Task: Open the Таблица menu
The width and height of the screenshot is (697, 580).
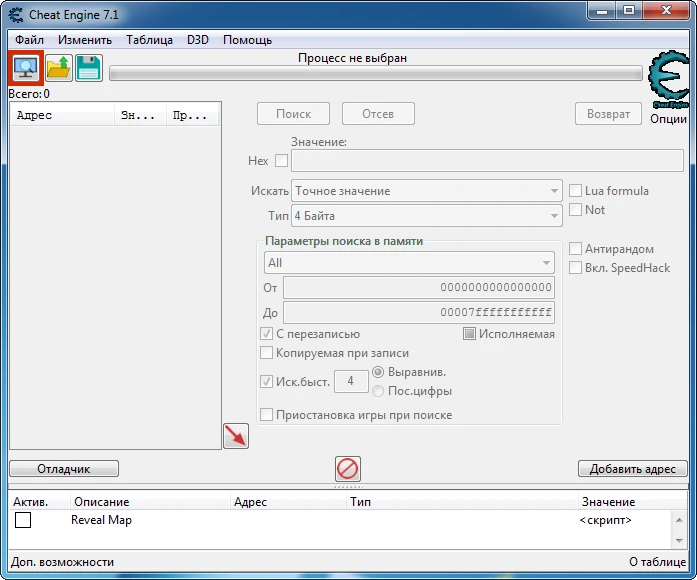Action: coord(149,40)
